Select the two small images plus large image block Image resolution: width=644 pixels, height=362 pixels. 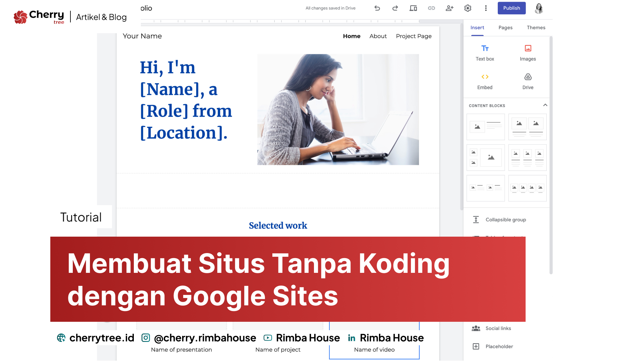pyautogui.click(x=485, y=158)
